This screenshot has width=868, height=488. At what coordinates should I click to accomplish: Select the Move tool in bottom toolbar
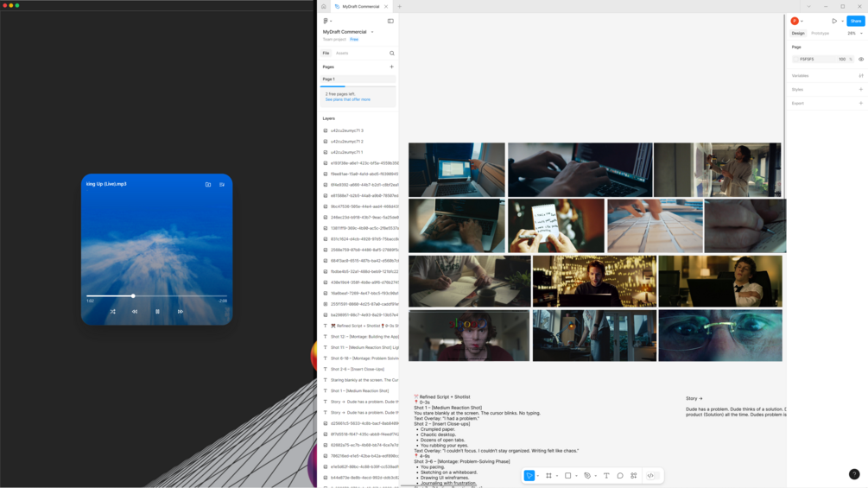(x=529, y=475)
